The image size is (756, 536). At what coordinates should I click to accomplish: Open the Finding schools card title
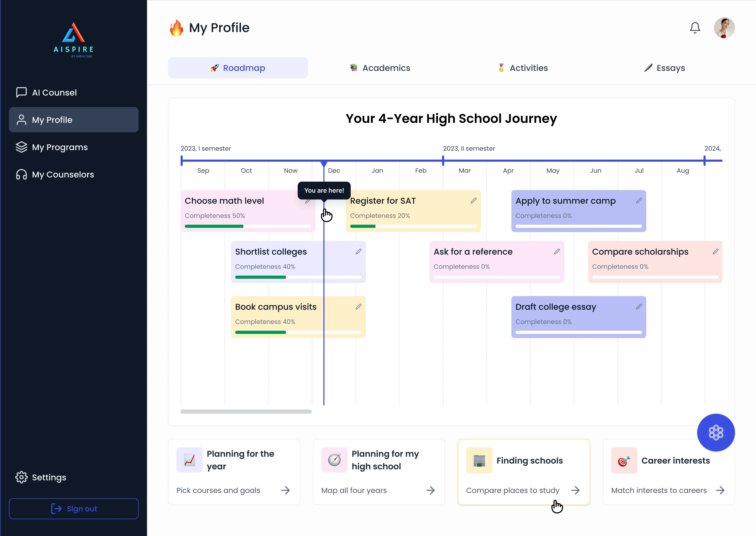tap(530, 460)
